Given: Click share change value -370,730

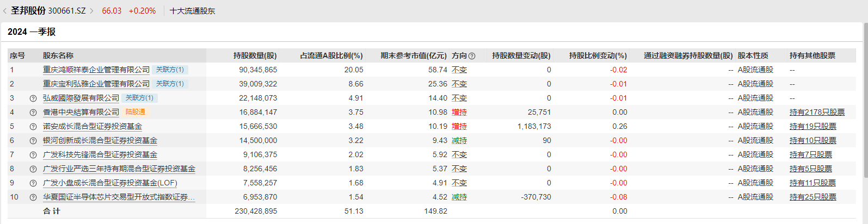Looking at the screenshot, I should pyautogui.click(x=536, y=197).
